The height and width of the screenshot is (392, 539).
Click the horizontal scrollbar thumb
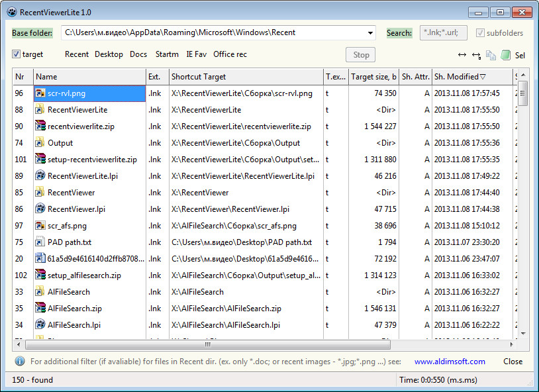(208, 344)
